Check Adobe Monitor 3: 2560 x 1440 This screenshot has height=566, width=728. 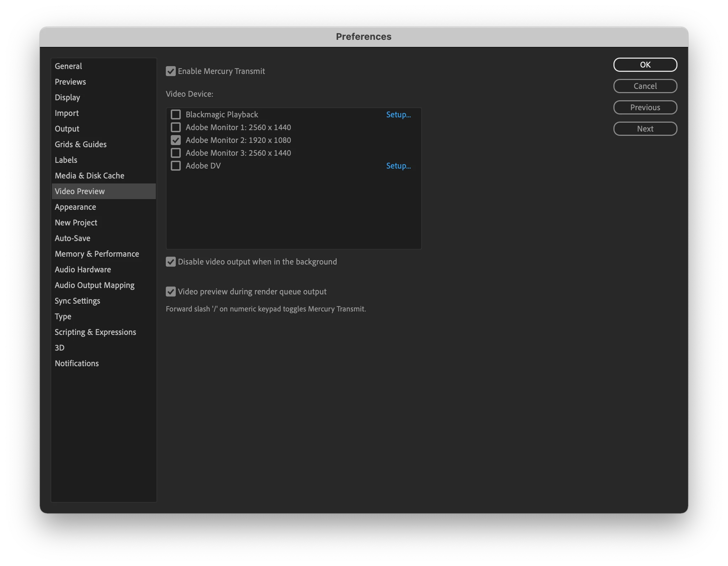176,153
